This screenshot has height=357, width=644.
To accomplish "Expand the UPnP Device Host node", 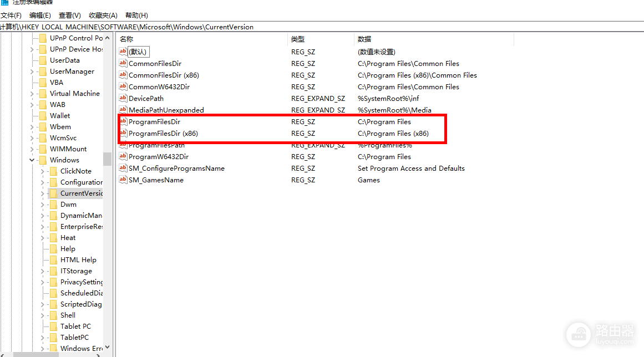I will 32,49.
